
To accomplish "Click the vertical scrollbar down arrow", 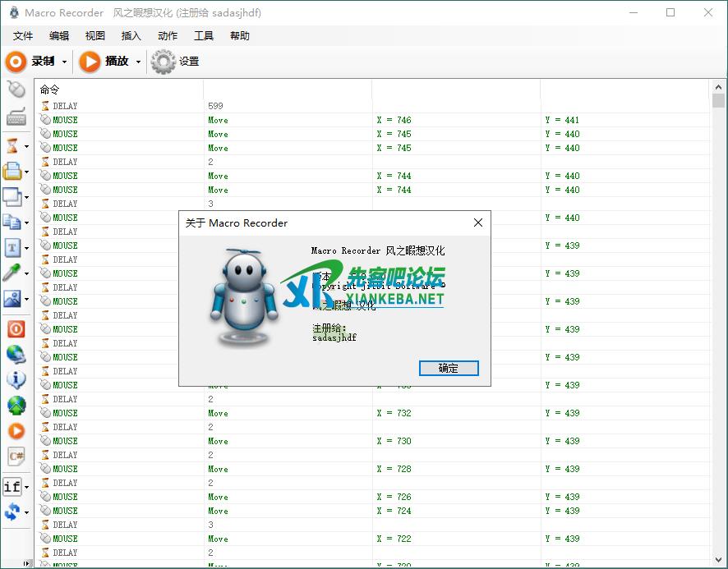I will click(718, 563).
